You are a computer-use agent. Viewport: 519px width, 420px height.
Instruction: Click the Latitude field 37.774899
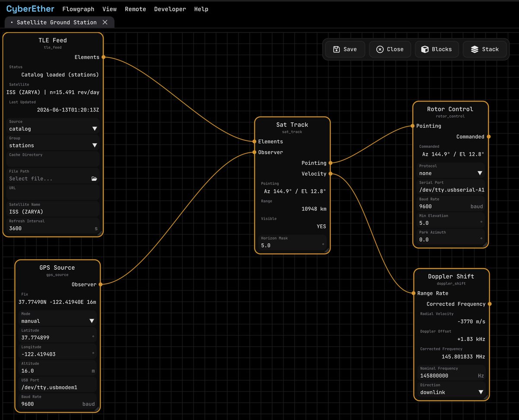pos(58,334)
